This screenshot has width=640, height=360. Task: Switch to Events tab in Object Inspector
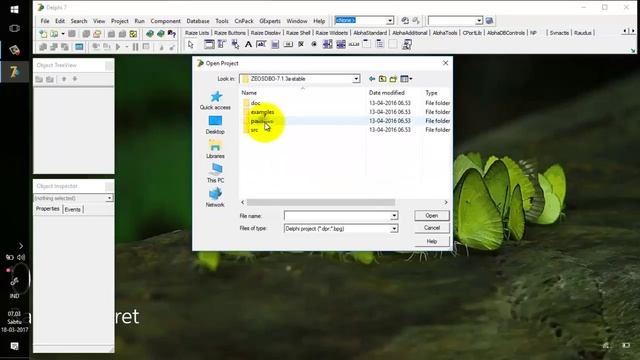(72, 209)
